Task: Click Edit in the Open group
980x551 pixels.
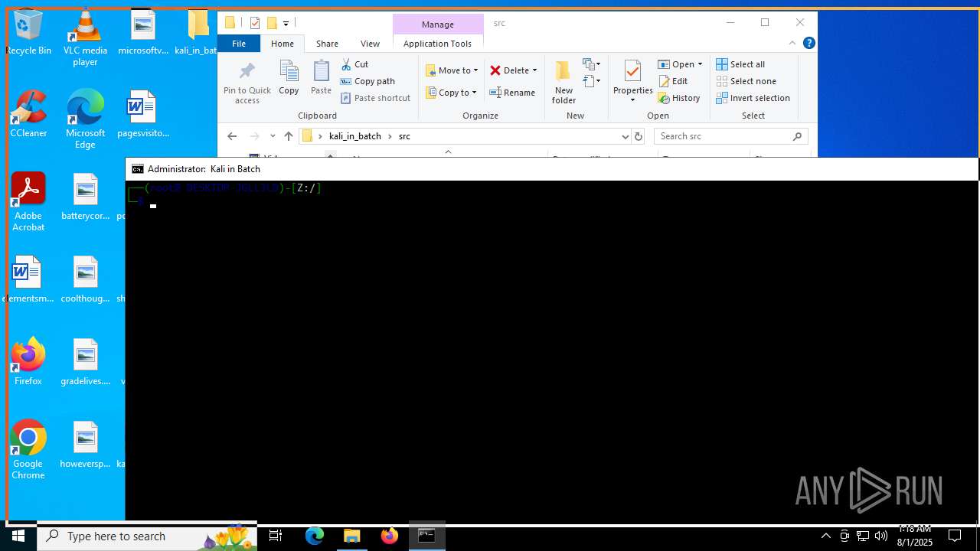Action: 673,81
